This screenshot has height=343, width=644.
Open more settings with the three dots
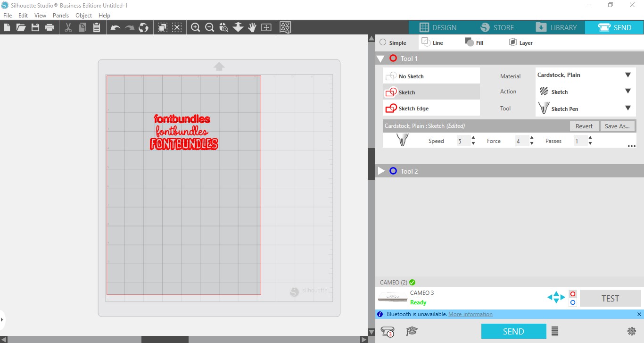(x=632, y=146)
